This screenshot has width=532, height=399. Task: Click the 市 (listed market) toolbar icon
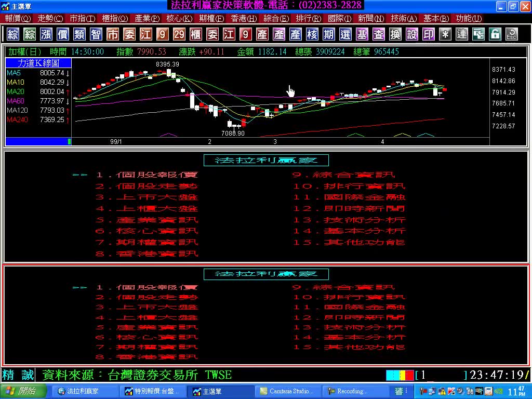click(x=113, y=34)
